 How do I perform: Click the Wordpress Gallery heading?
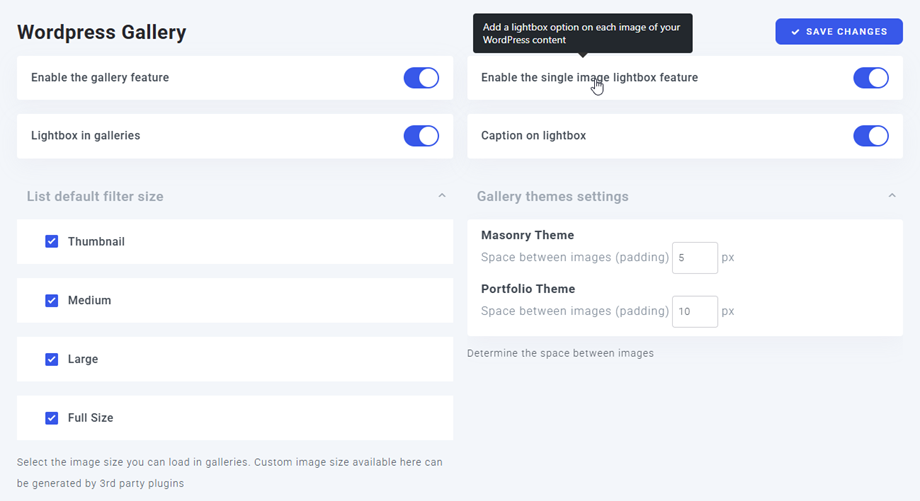[102, 32]
